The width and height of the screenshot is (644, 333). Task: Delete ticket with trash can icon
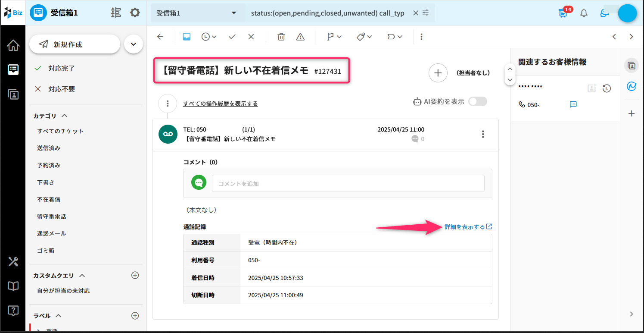click(281, 37)
